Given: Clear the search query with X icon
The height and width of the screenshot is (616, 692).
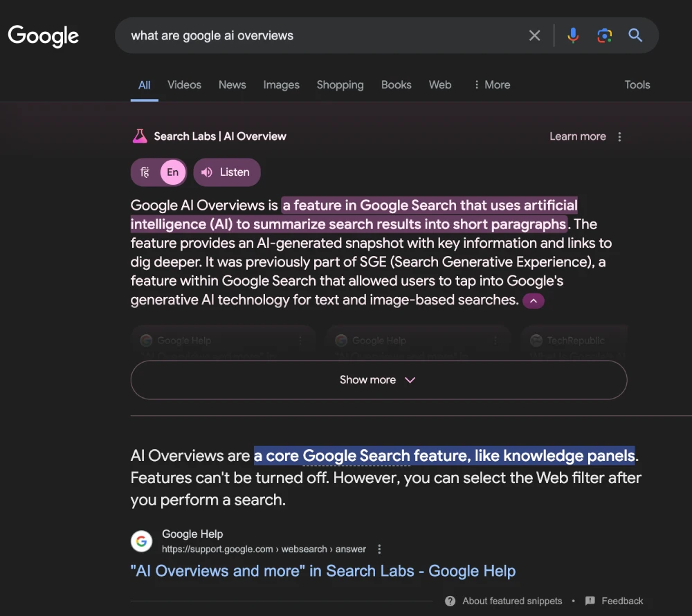Looking at the screenshot, I should tap(534, 35).
